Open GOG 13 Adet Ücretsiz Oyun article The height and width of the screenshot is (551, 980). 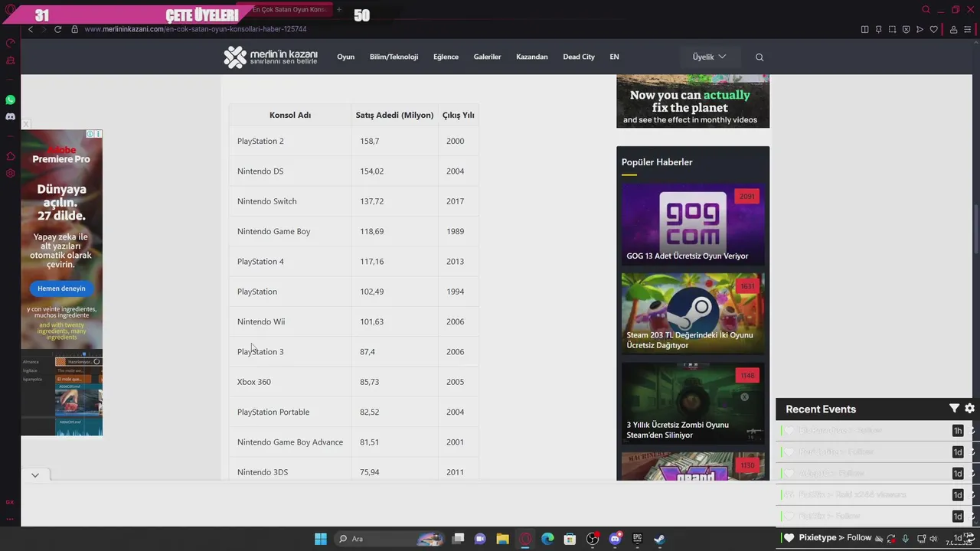693,223
